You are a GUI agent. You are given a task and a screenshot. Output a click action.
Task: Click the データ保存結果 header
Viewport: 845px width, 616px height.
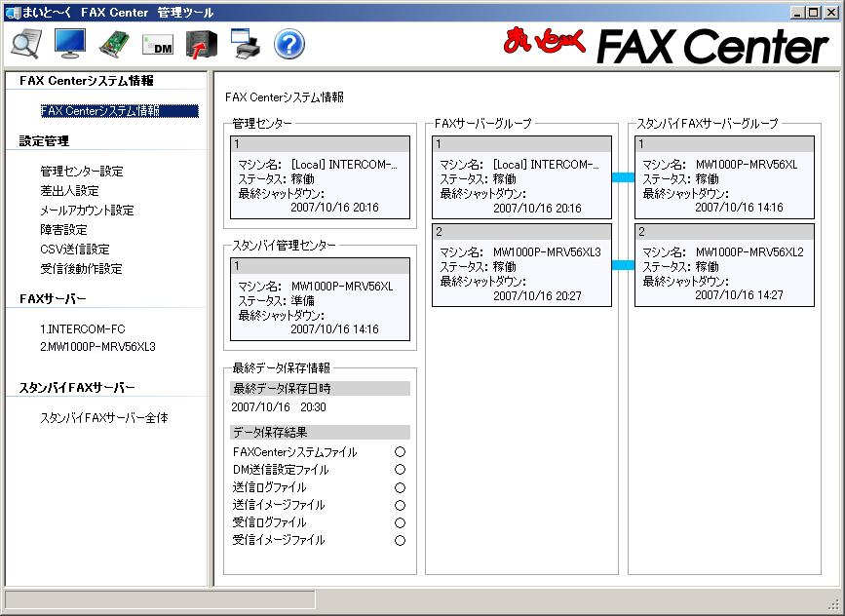320,432
